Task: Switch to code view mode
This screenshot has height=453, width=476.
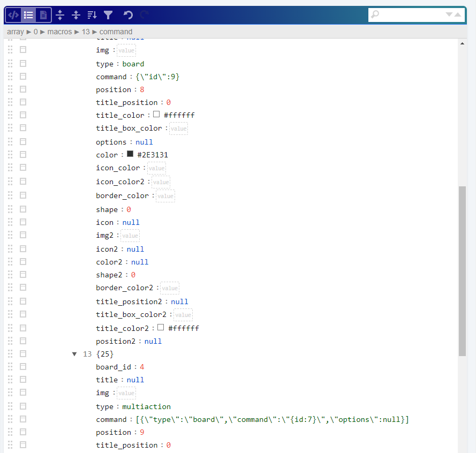Action: point(13,15)
